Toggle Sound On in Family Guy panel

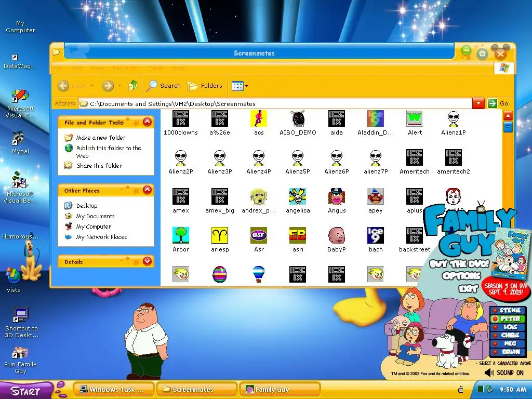point(504,373)
